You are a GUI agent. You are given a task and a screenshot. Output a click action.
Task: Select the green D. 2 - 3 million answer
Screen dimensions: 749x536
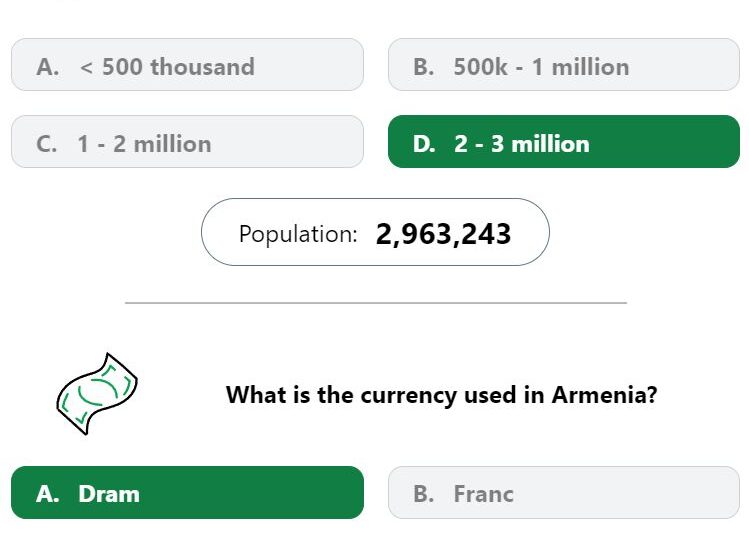tap(564, 141)
